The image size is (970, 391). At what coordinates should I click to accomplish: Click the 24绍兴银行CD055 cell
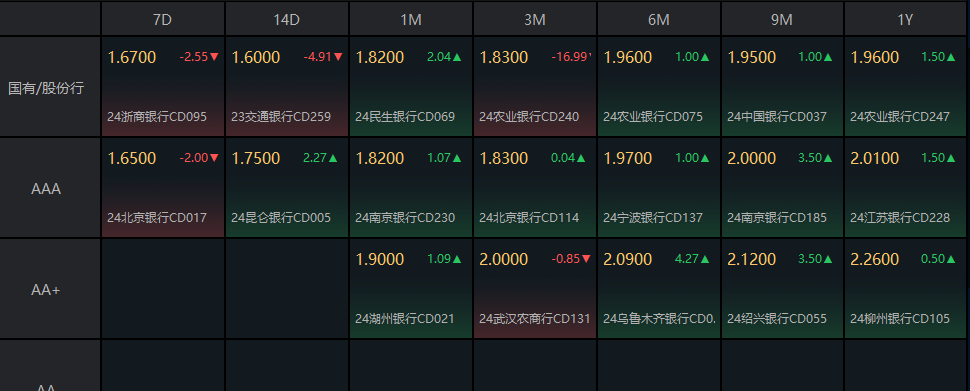pyautogui.click(x=782, y=289)
